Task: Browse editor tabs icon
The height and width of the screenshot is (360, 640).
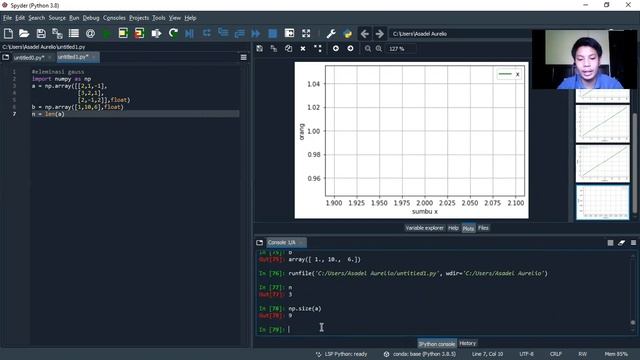Action: click(6, 58)
